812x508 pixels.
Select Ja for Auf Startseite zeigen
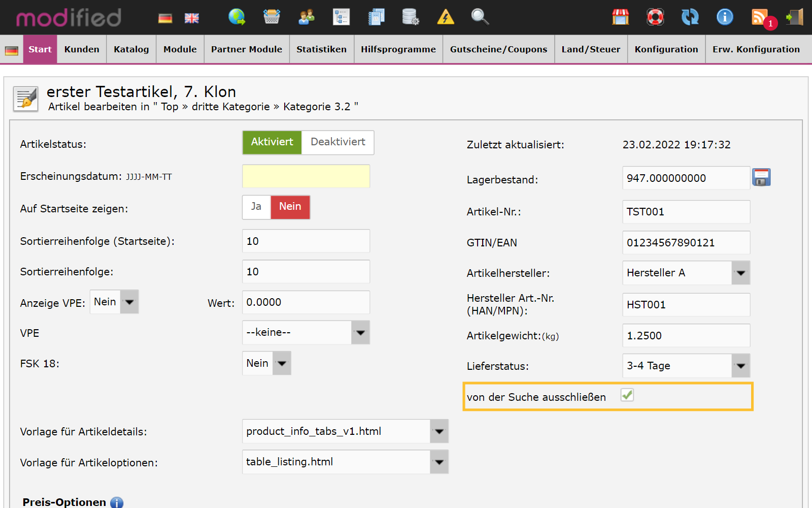(x=256, y=207)
